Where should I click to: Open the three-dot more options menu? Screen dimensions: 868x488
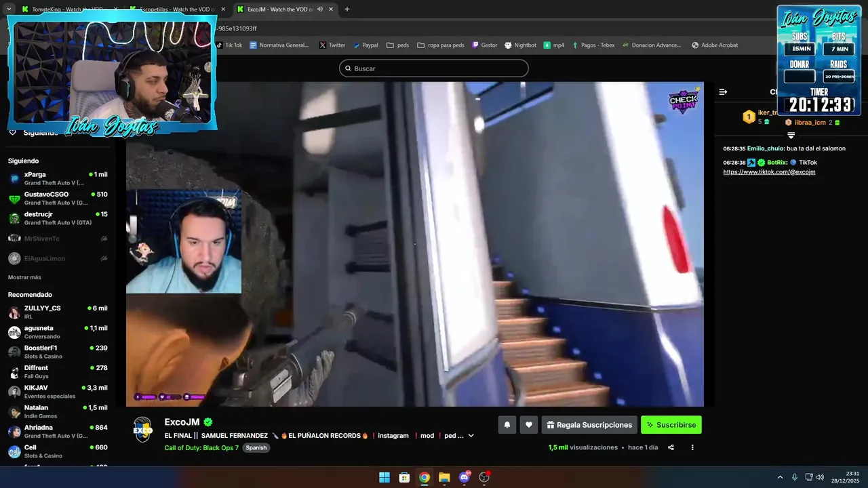[x=692, y=447]
